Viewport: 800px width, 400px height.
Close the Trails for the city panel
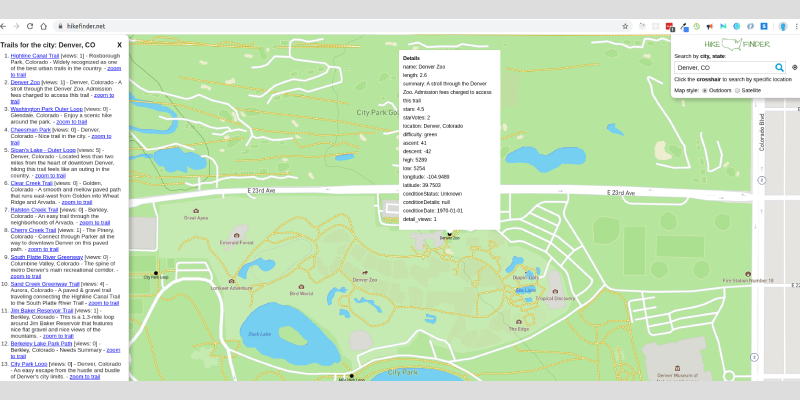pyautogui.click(x=119, y=45)
